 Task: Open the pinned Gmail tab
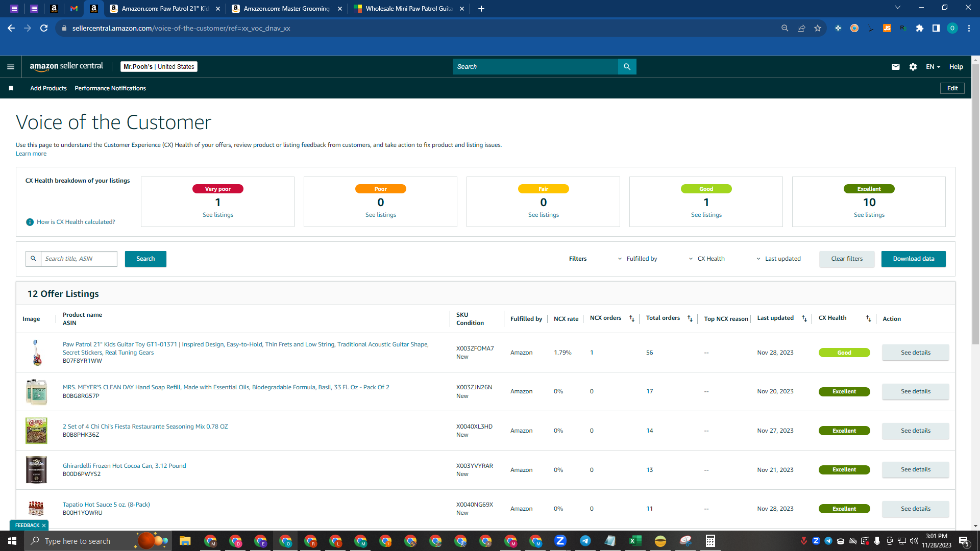[74, 9]
